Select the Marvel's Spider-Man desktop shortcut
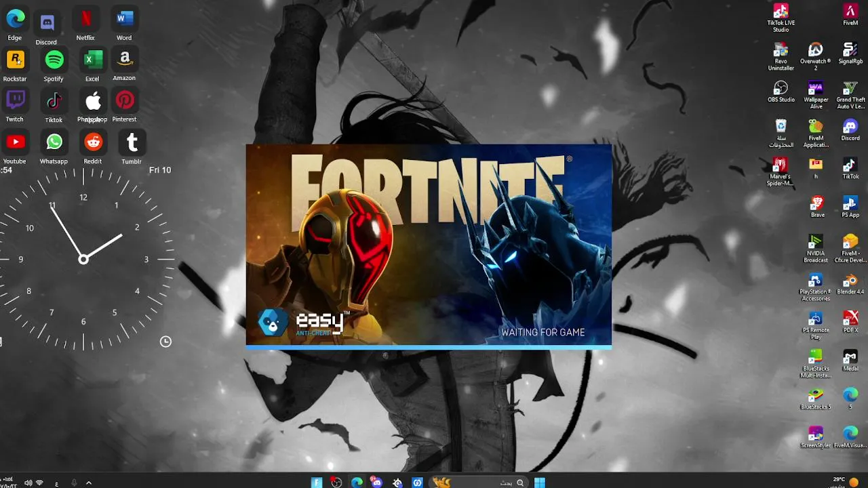Screen dimensions: 868x488 pyautogui.click(x=780, y=172)
